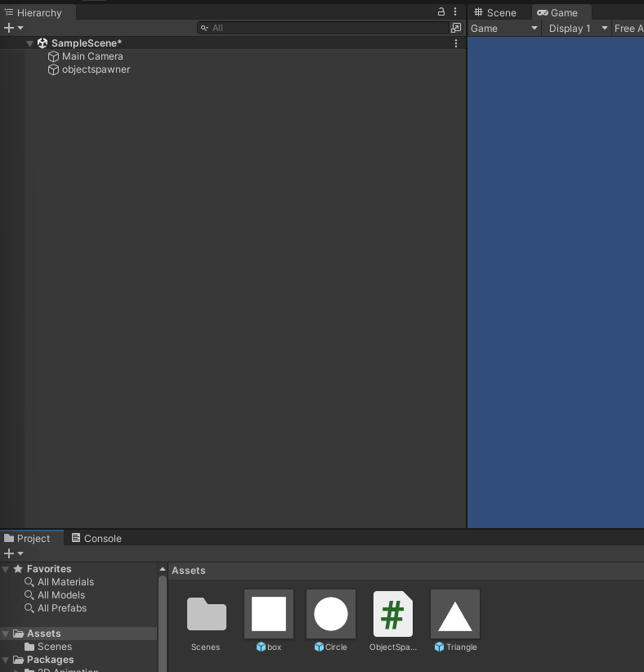Click the search icon beside All Models
The width and height of the screenshot is (644, 672).
29,595
